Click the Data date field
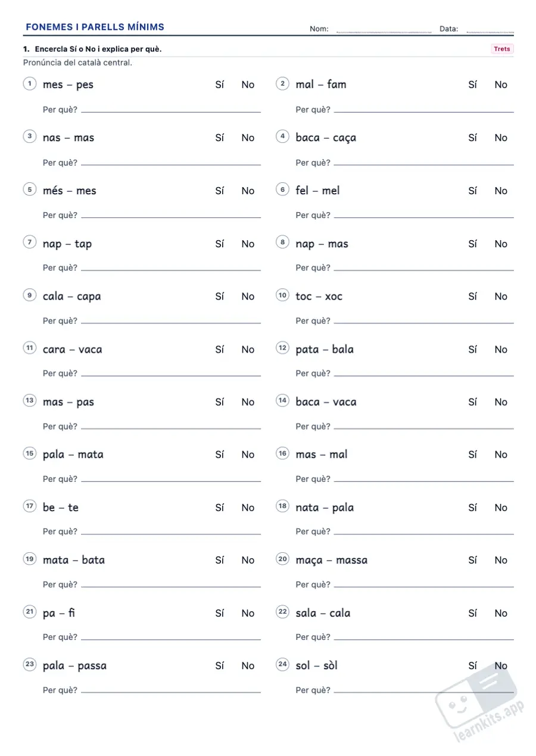The image size is (536, 756). pyautogui.click(x=490, y=29)
